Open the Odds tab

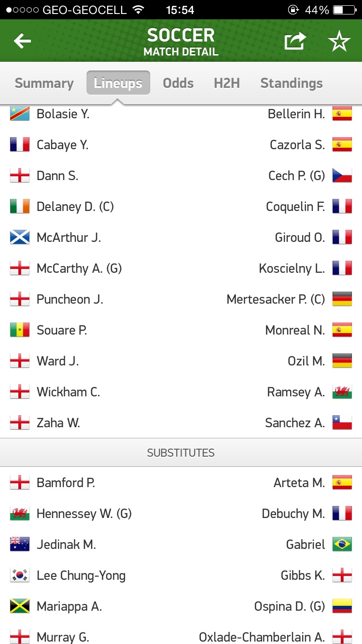pos(178,83)
